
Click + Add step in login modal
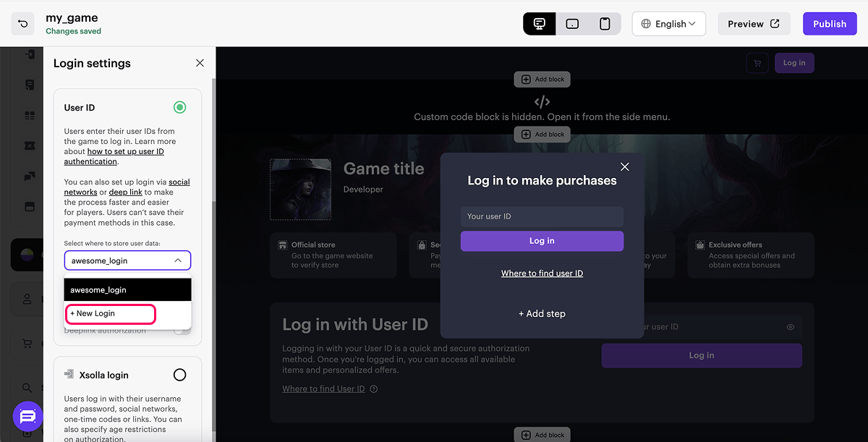(542, 314)
